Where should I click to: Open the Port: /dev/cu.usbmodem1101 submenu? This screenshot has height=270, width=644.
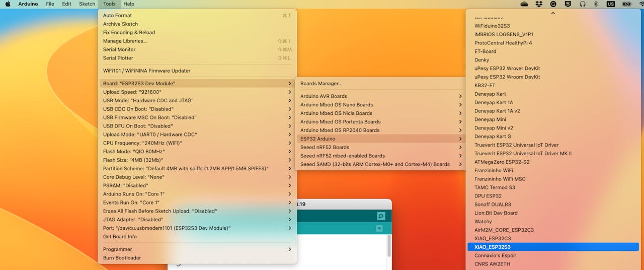[197, 228]
